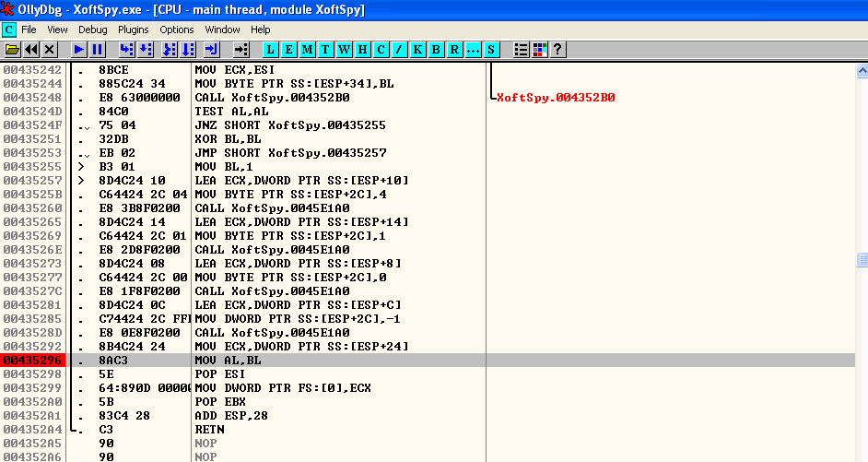Click the Trace into toolbar icon
Image resolution: width=868 pixels, height=462 pixels.
(170, 49)
